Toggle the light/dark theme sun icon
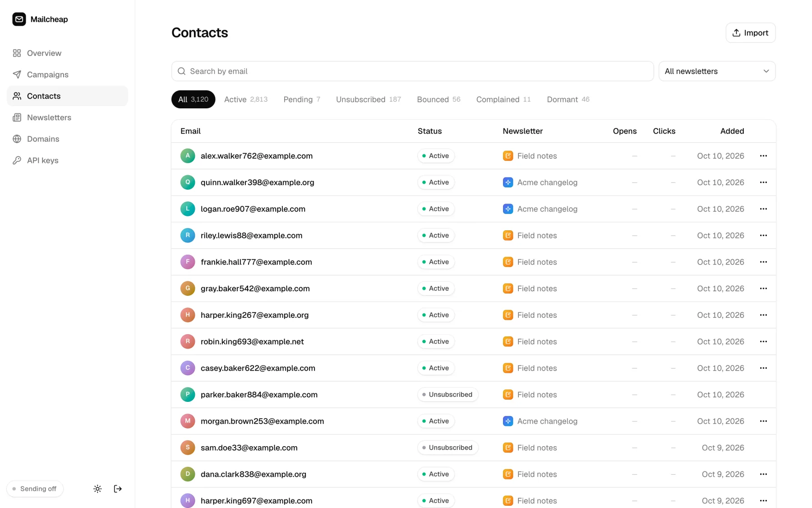This screenshot has width=812, height=508. tap(97, 489)
